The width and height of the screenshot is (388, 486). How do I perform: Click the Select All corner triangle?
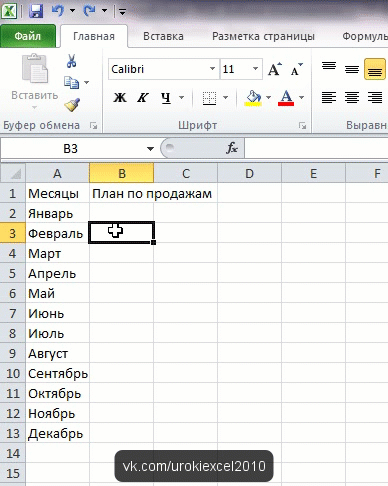coord(13,173)
